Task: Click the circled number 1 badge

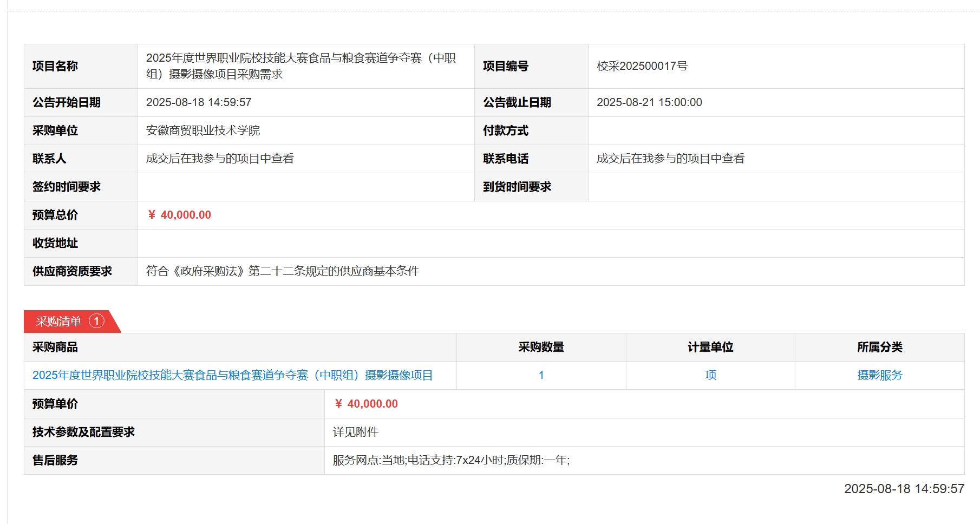Action: [96, 321]
